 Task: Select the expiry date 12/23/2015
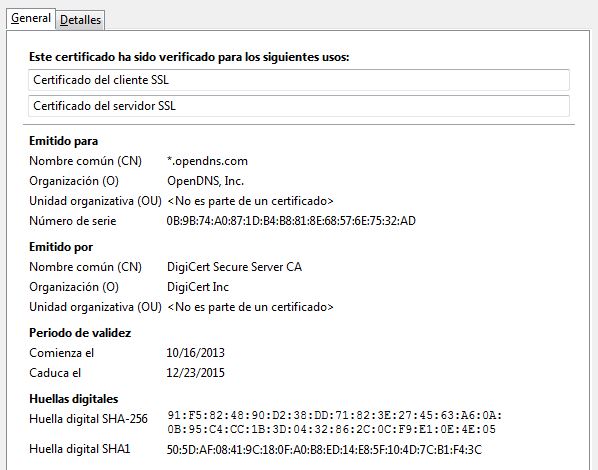tap(196, 373)
